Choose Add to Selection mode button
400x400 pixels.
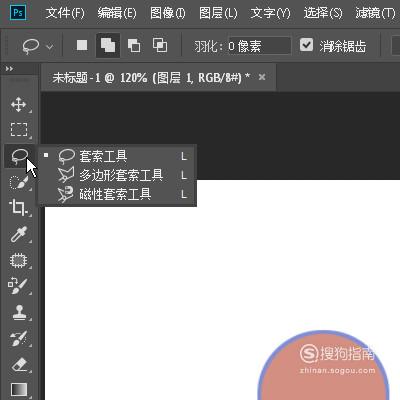tap(108, 45)
